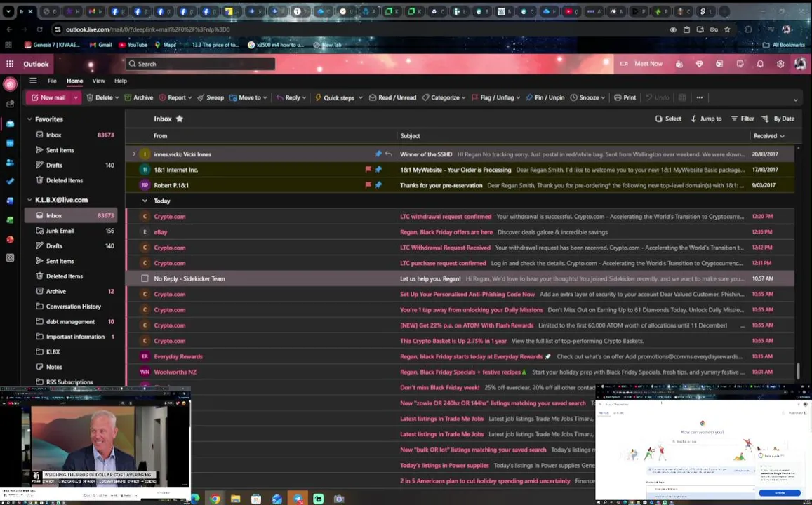This screenshot has height=505, width=812.
Task: Open the Premium diamond icon in header
Action: pos(700,64)
